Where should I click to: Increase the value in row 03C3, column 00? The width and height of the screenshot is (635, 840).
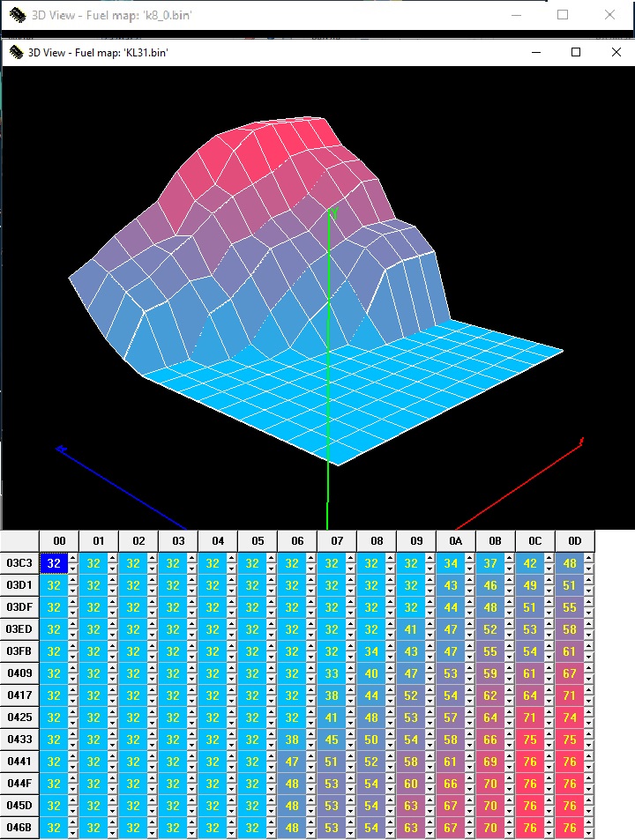(x=73, y=558)
